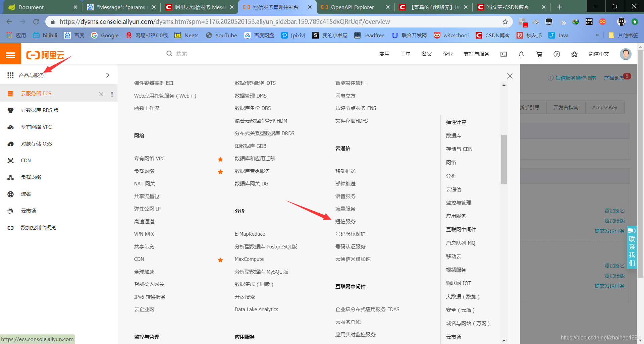Open the w3cschool bookmark
The width and height of the screenshot is (644, 344).
coord(451,35)
